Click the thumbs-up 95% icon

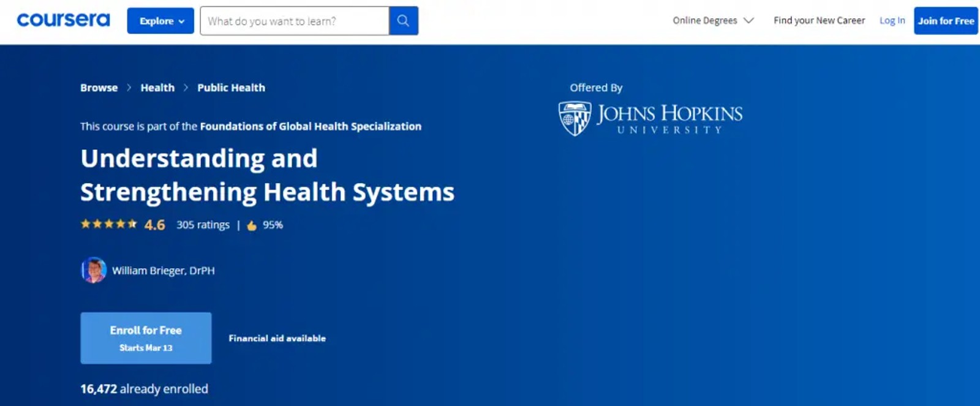pos(252,225)
